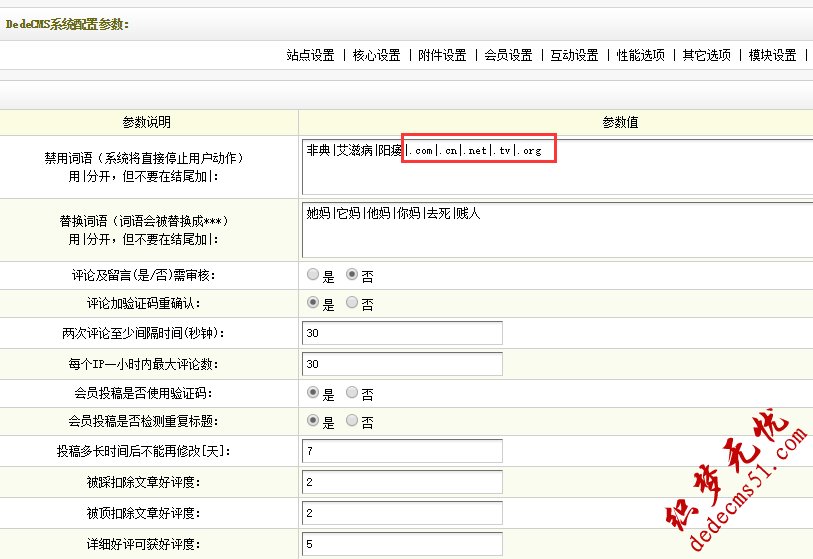Open the 性能选项 tab

640,55
